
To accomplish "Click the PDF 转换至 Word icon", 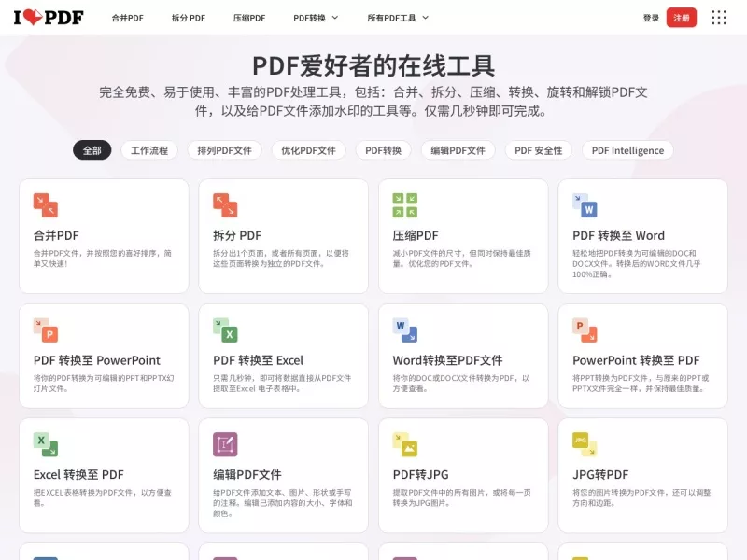I will point(585,205).
